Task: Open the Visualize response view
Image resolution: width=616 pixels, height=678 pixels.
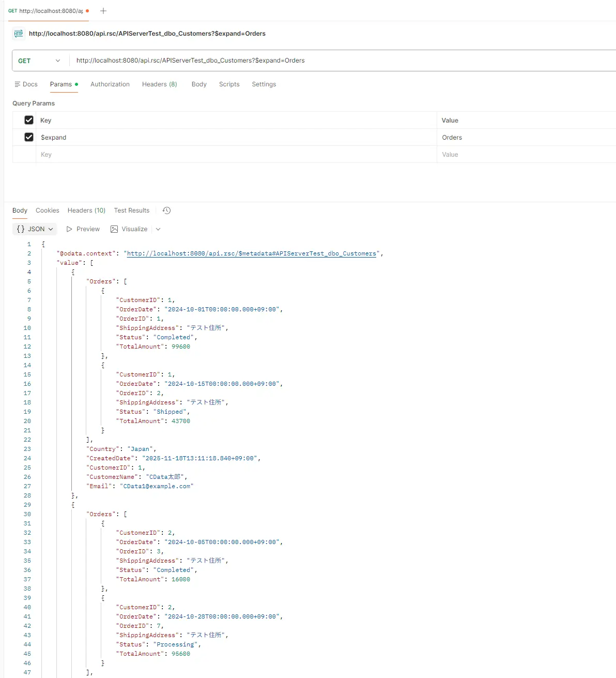Action: (129, 229)
